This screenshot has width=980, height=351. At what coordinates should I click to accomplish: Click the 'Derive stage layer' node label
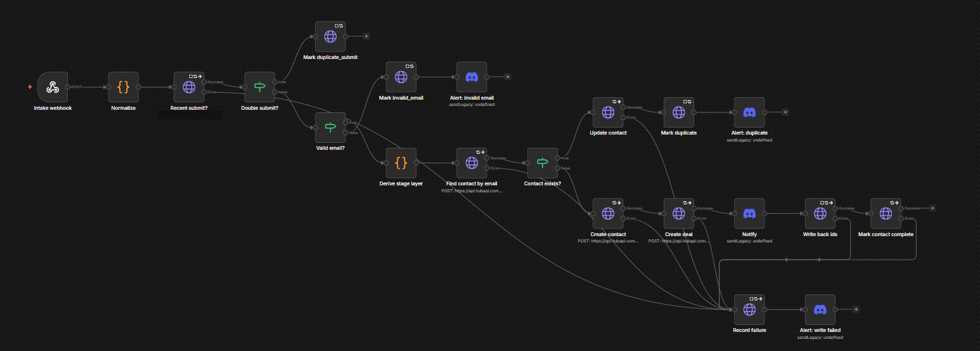[x=401, y=183]
